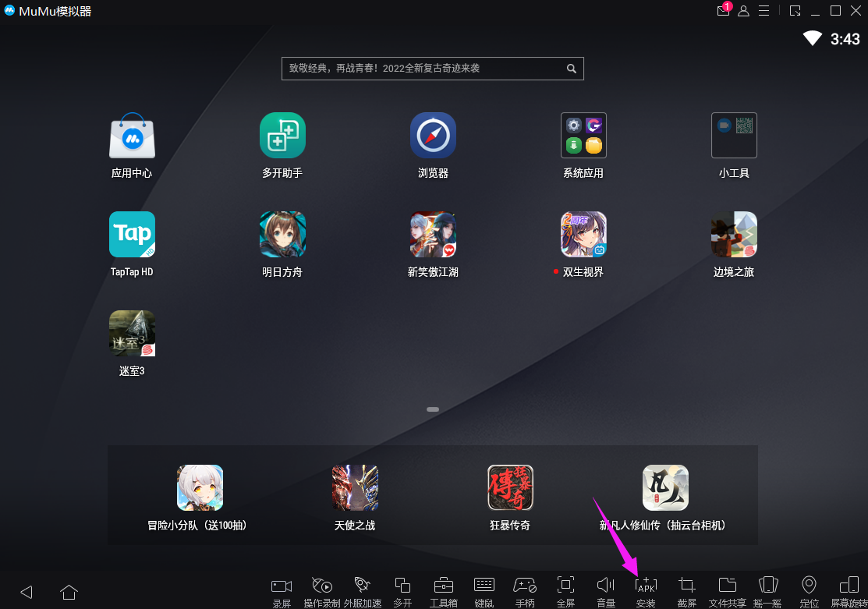Open recommended game 新凡人修仙传

665,488
